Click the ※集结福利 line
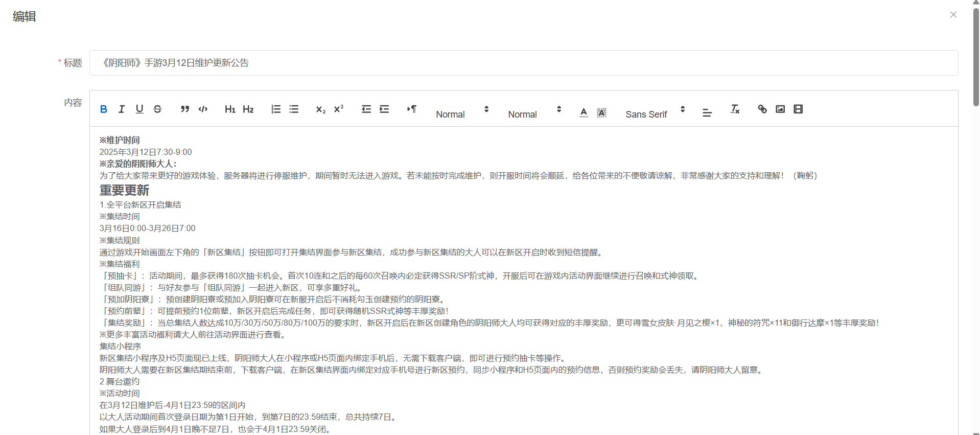 click(x=119, y=264)
